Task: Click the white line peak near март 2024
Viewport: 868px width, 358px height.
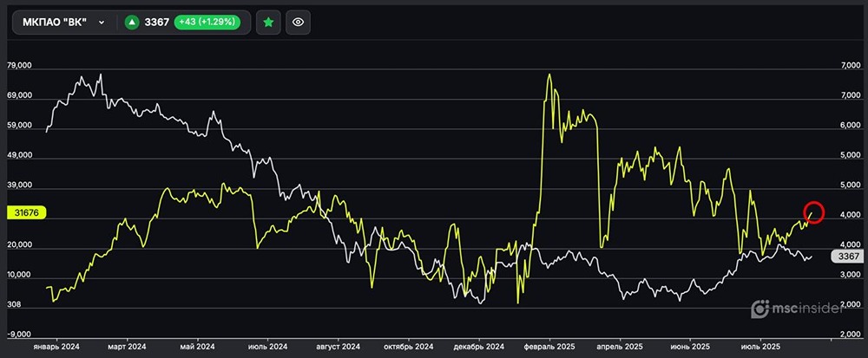Action: 101,75
